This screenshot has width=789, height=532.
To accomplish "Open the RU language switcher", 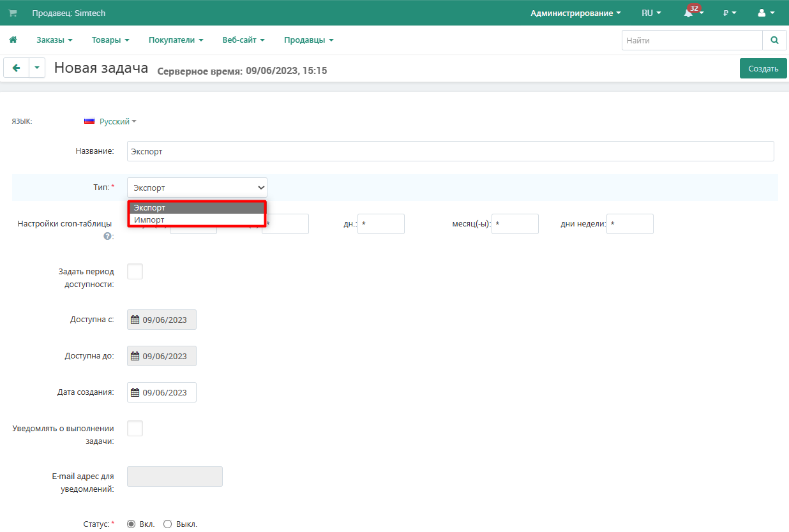I will (x=651, y=13).
